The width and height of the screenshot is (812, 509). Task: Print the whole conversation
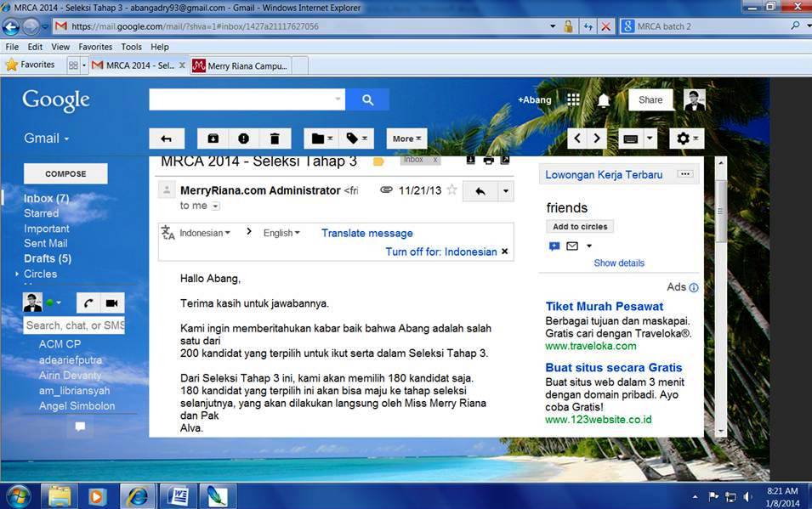point(488,160)
